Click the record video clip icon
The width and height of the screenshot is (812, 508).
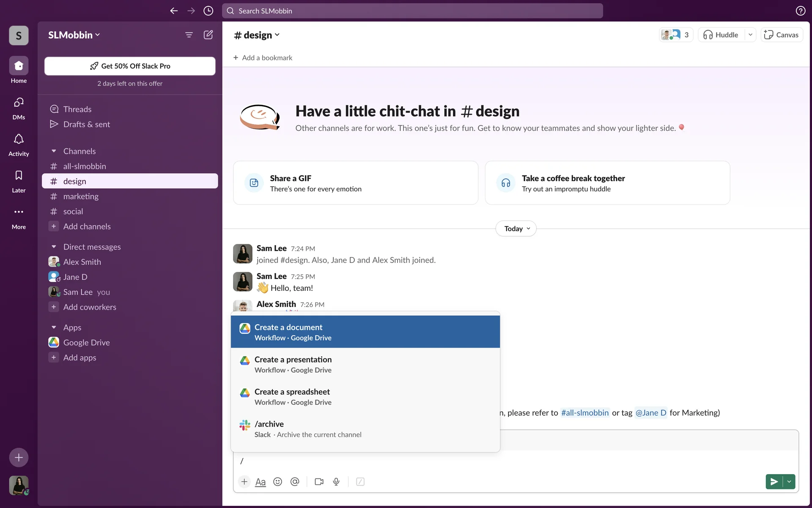pyautogui.click(x=319, y=482)
